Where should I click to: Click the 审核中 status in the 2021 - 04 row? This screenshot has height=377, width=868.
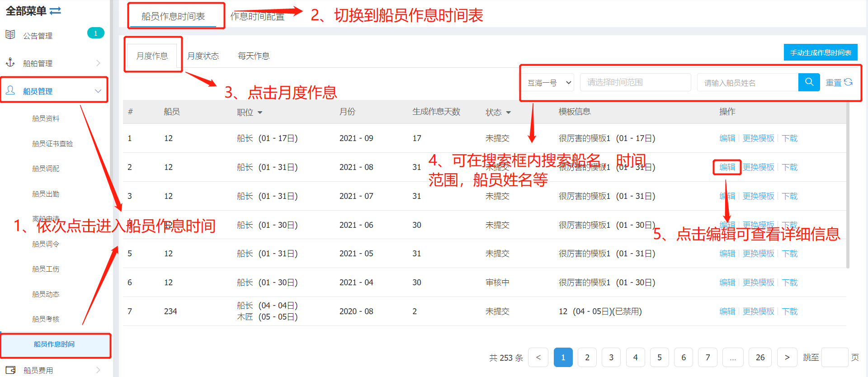497,283
